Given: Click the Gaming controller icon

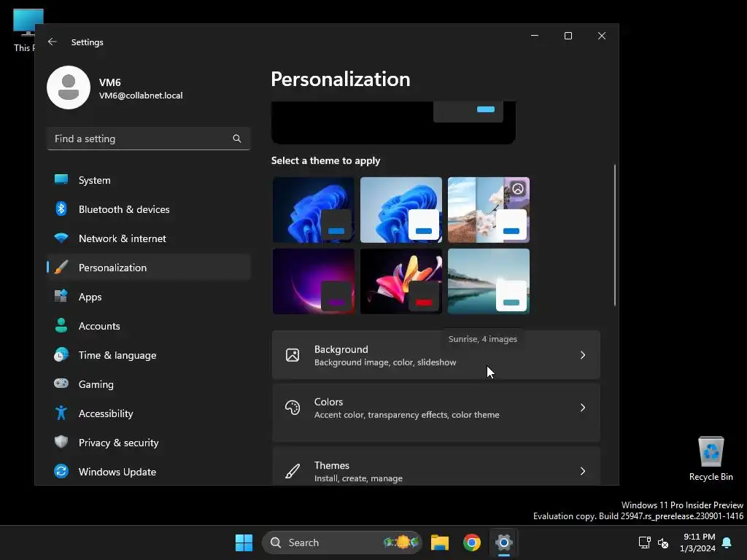Looking at the screenshot, I should [x=61, y=384].
